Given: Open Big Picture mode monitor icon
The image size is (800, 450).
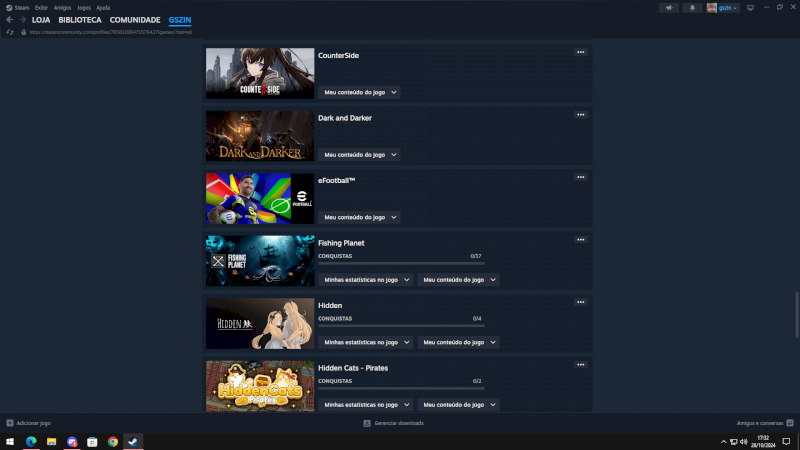Looking at the screenshot, I should coord(750,8).
